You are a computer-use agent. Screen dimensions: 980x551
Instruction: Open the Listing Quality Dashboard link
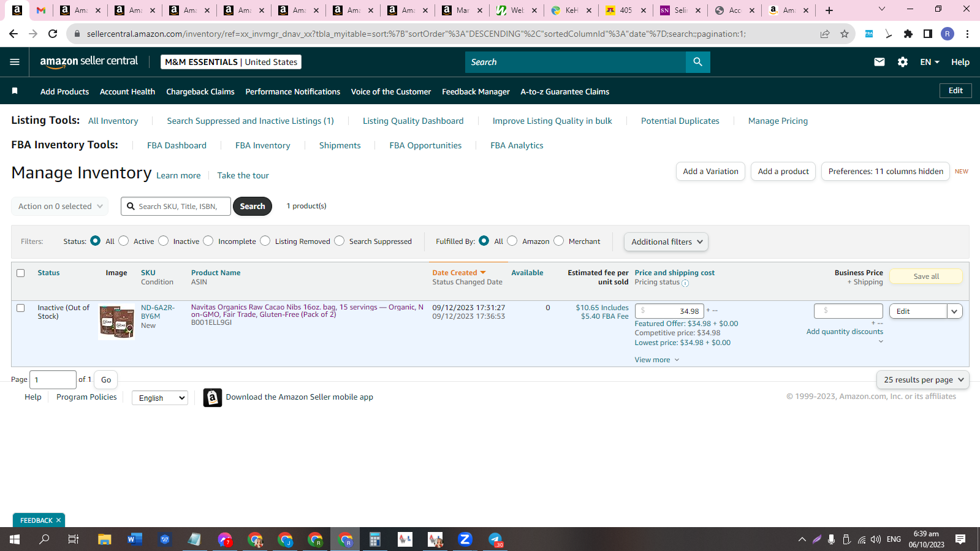pos(413,121)
